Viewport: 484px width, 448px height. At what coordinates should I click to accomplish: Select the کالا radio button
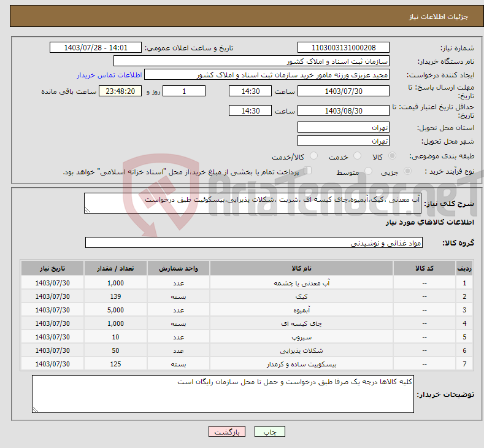point(392,156)
